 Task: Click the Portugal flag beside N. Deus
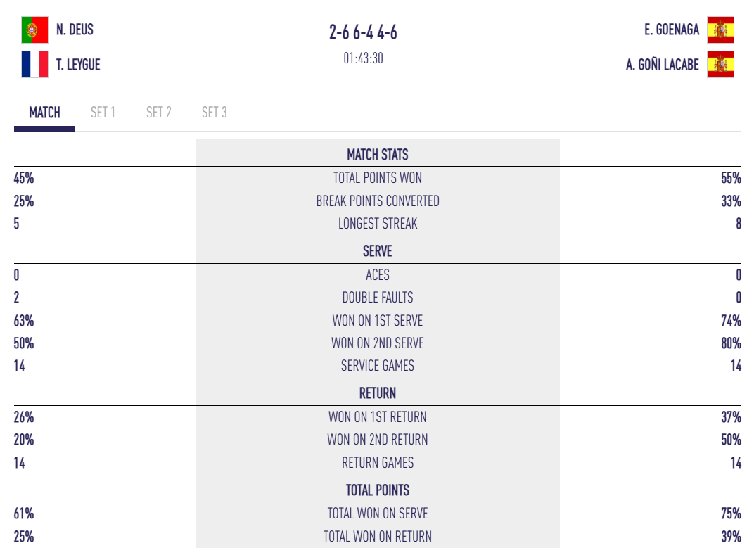pos(34,30)
